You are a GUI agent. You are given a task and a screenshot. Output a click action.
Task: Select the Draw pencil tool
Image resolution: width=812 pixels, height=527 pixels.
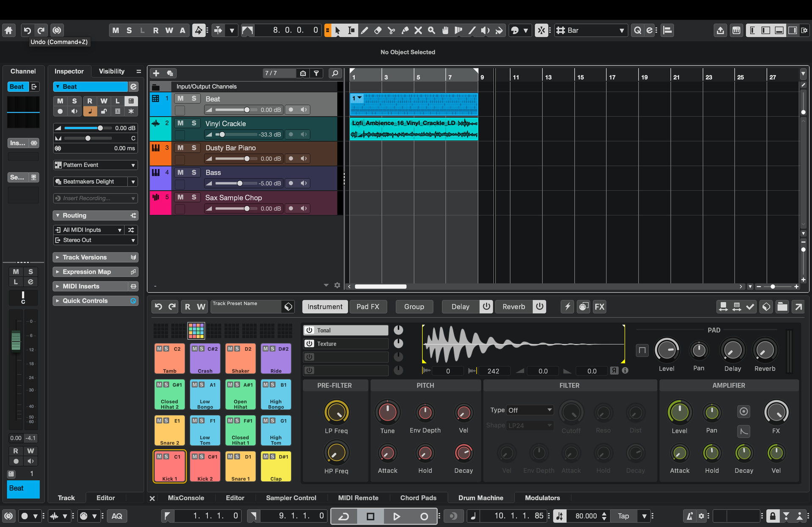pyautogui.click(x=365, y=30)
